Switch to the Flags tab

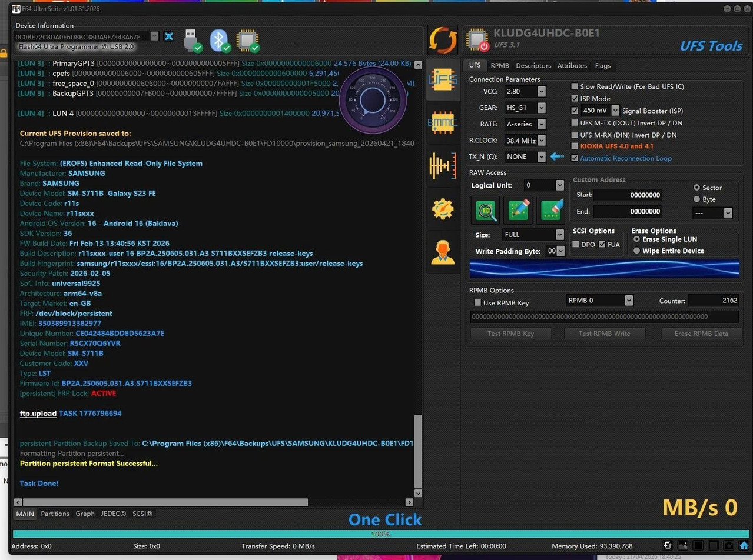(x=603, y=66)
